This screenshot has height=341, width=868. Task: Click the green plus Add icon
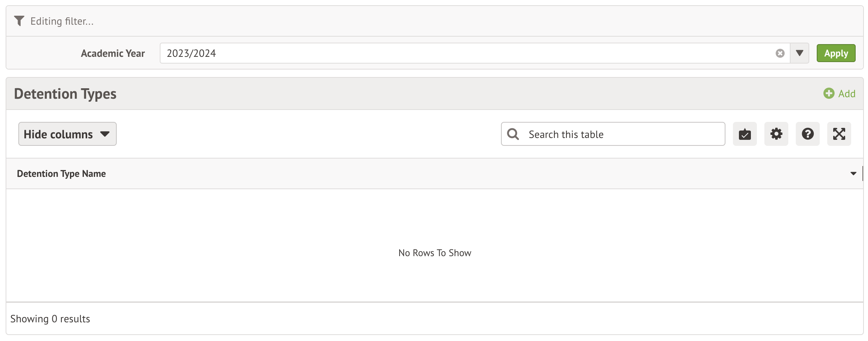coord(829,93)
